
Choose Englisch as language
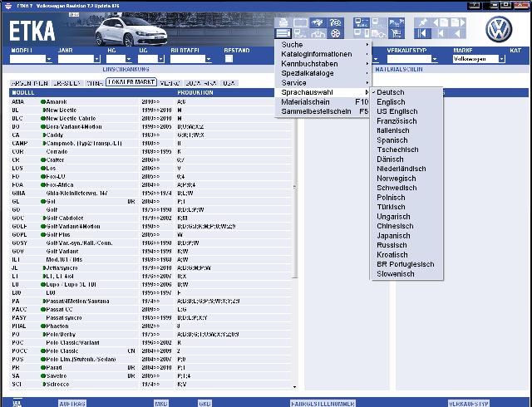click(x=406, y=101)
